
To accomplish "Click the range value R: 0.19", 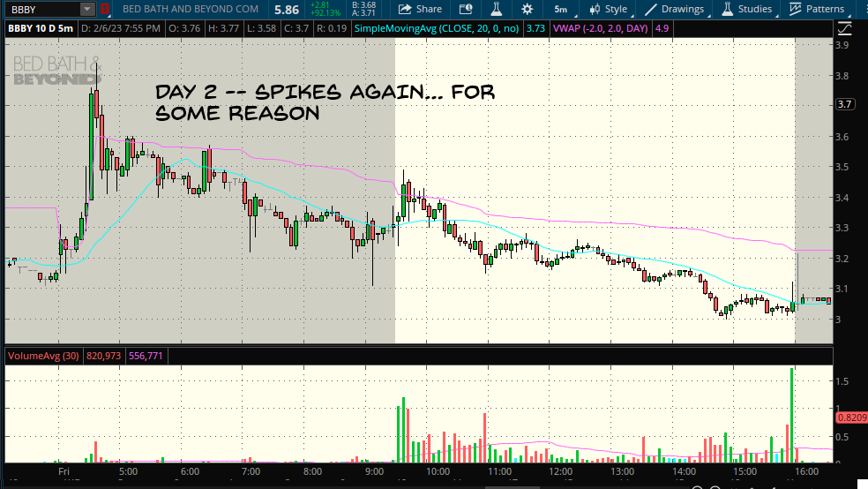I will 332,28.
